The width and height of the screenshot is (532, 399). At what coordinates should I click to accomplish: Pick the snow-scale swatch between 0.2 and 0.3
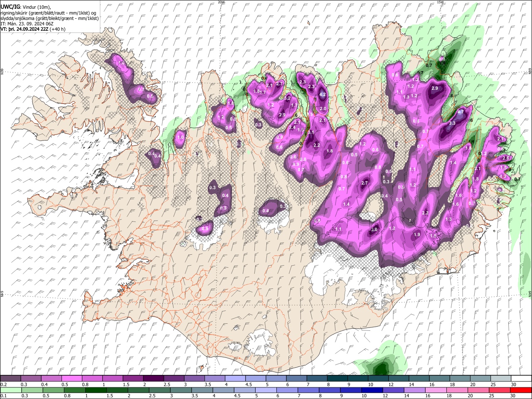(11, 379)
